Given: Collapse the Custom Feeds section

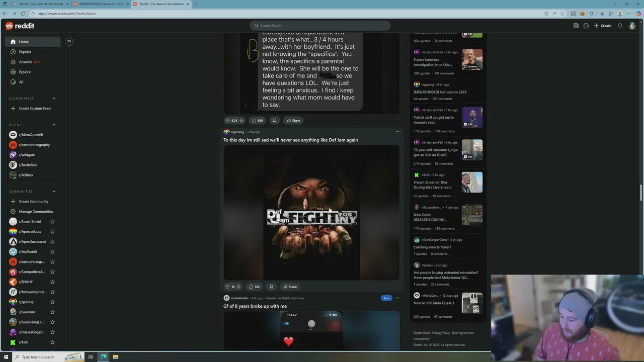Looking at the screenshot, I should 54,99.
